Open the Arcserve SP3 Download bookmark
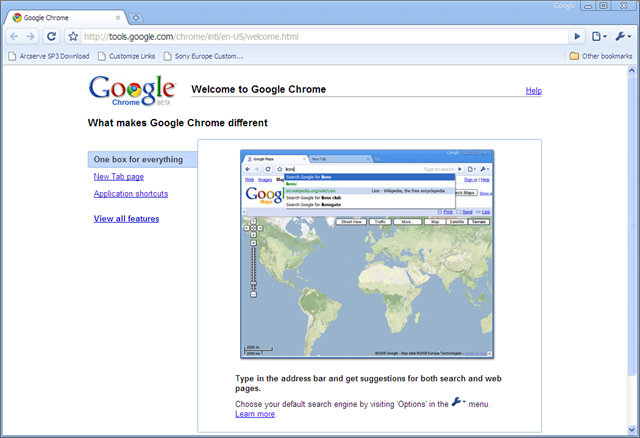This screenshot has width=640, height=438. 49,56
